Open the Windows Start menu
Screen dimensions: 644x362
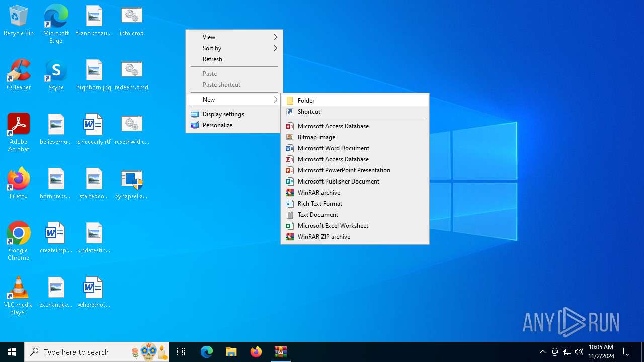[x=12, y=352]
